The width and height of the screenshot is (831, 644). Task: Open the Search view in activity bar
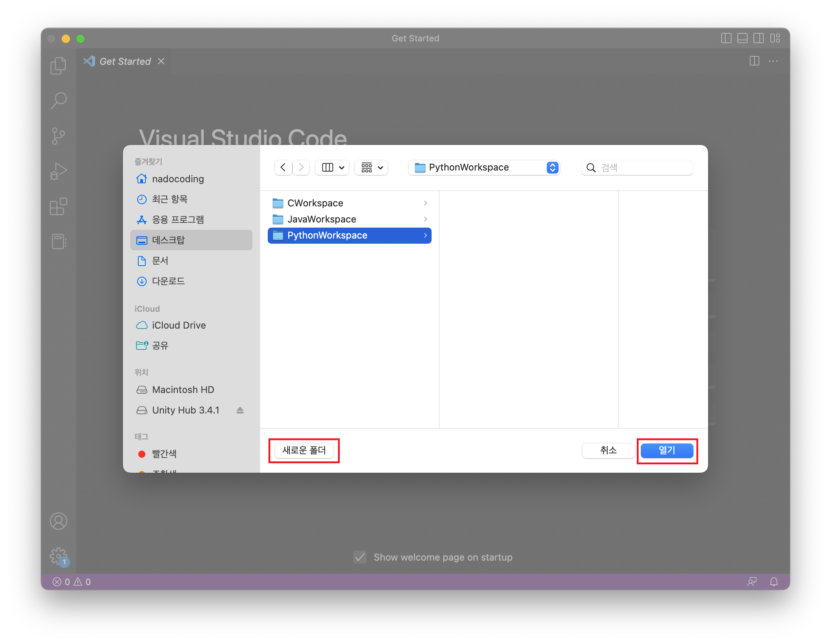coord(58,101)
